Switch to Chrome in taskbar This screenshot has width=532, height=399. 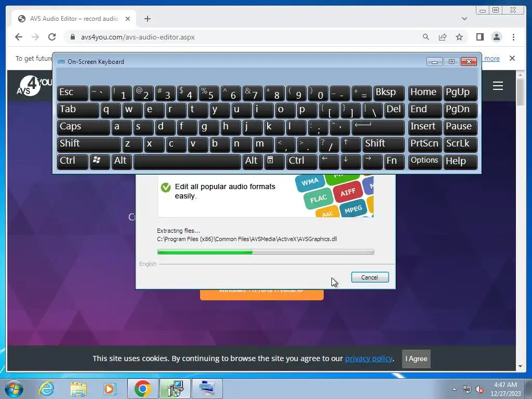click(x=142, y=389)
